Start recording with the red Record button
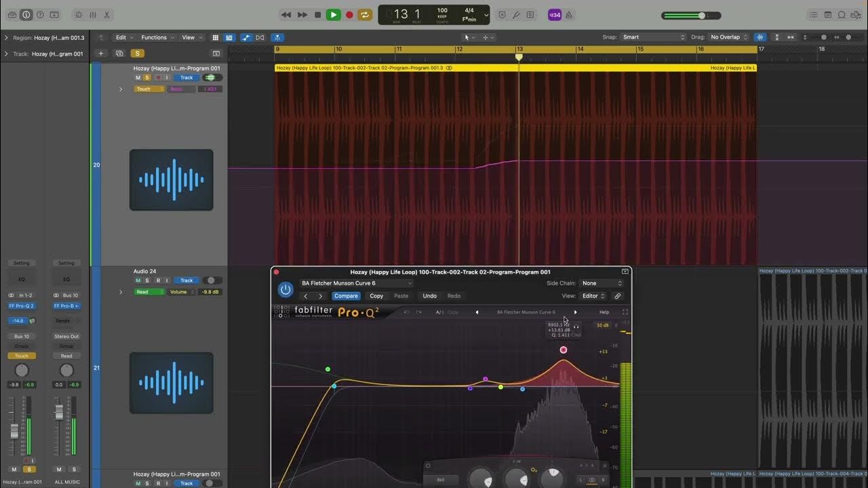 click(x=349, y=15)
